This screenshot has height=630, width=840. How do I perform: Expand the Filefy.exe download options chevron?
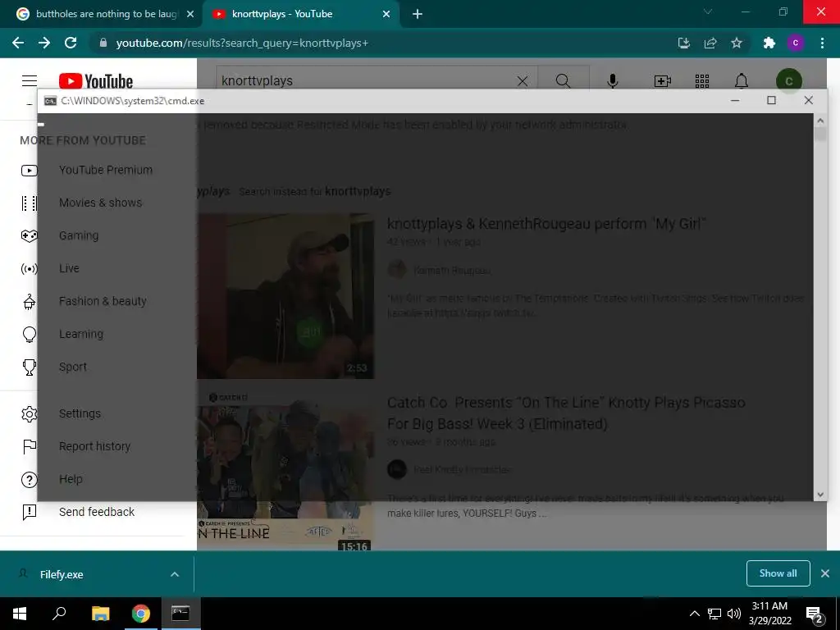175,574
